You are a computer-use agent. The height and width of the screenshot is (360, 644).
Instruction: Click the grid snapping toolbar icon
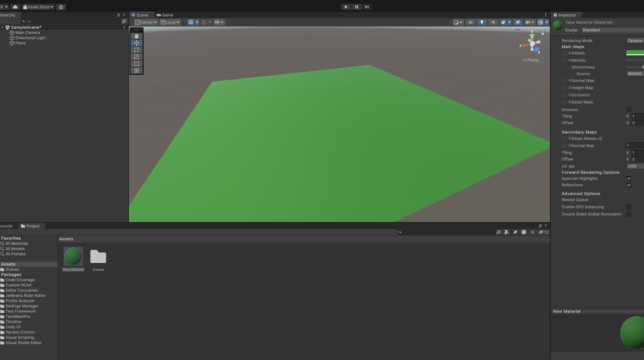[x=204, y=22]
